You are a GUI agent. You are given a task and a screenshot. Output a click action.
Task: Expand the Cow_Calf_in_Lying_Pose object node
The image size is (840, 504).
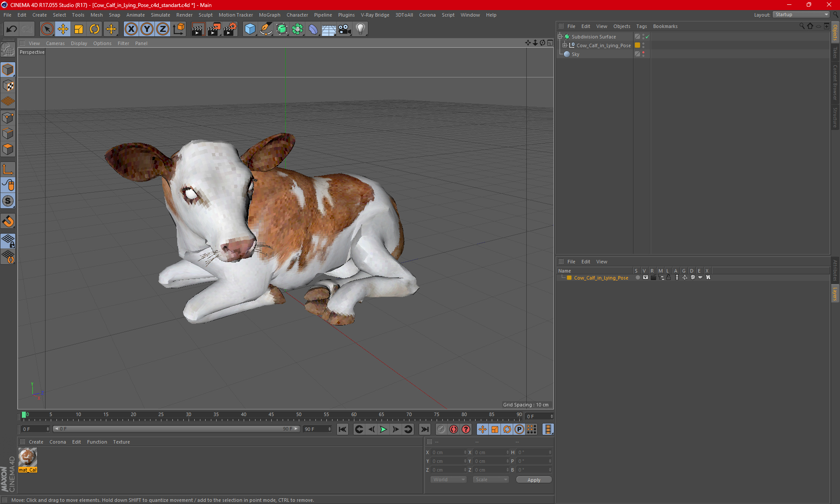565,45
